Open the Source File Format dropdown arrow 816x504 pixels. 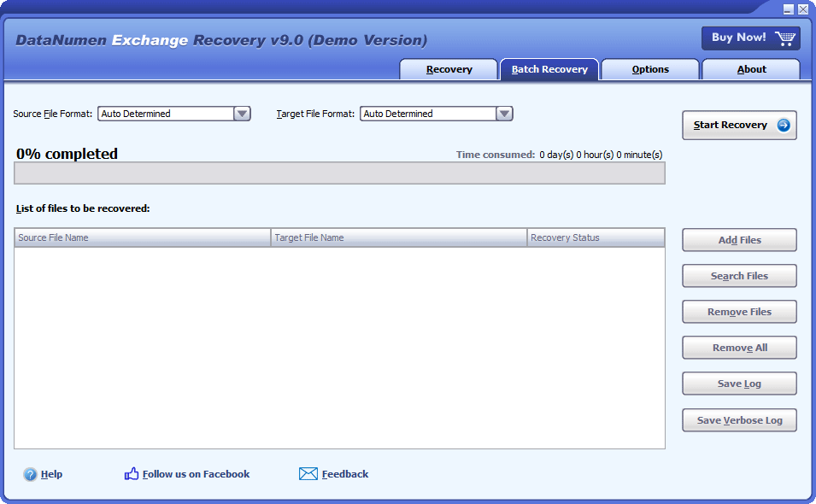coord(242,114)
